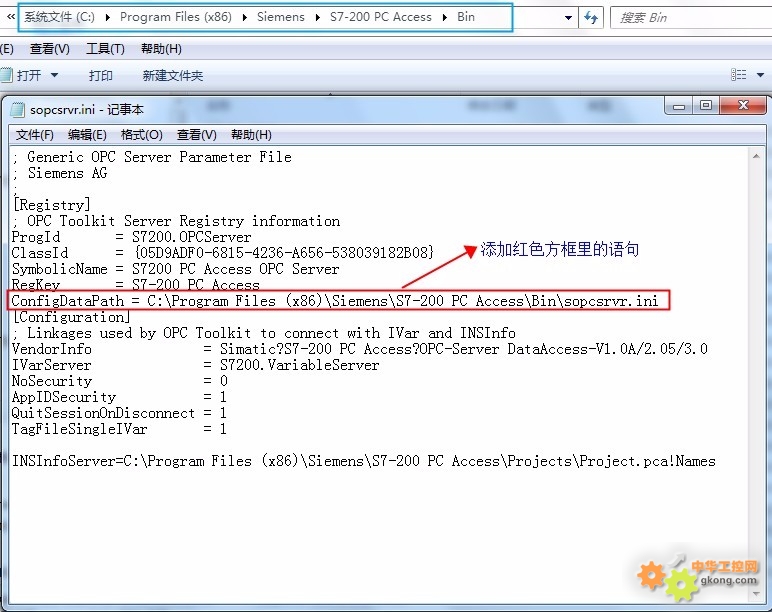
Task: Expand the arrow after Program Files (x86) breadcrumb
Action: (245, 17)
